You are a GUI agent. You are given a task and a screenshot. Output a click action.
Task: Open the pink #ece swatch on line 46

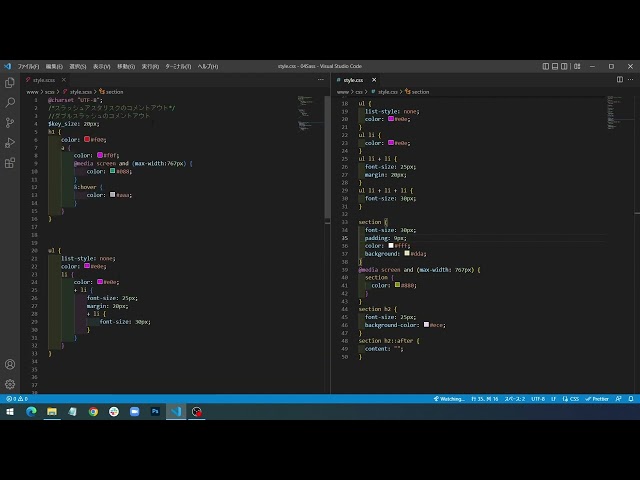tap(426, 324)
